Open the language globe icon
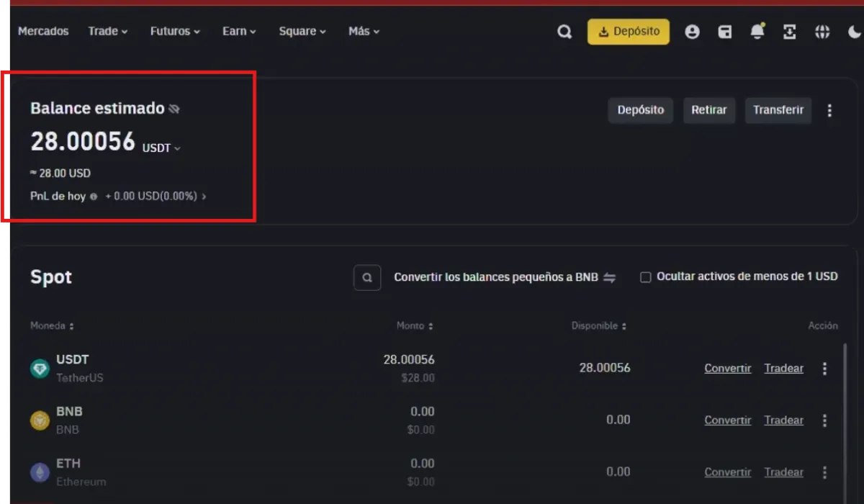The image size is (864, 504). [822, 32]
